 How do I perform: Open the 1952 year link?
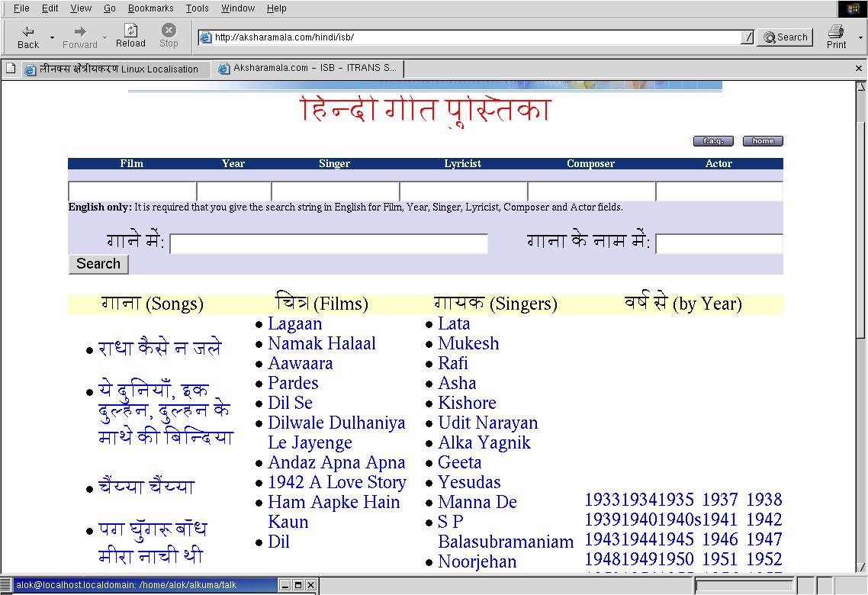[764, 559]
